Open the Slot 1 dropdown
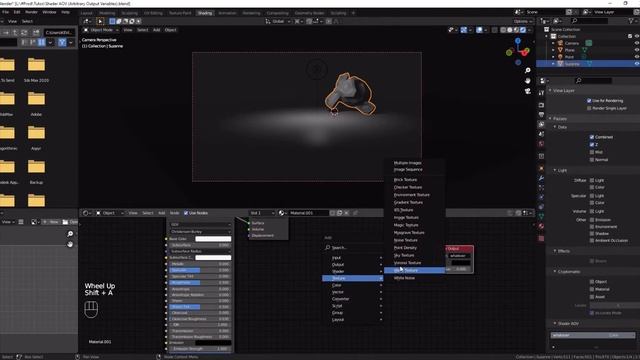 pos(262,213)
